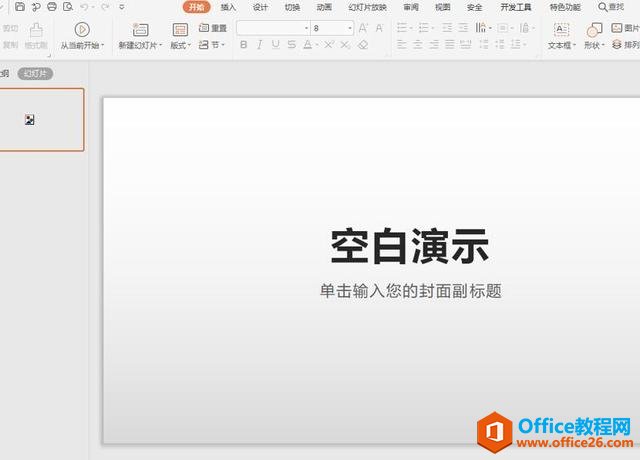This screenshot has height=460, width=640.
Task: Click the 复制 copy button
Action: (x=10, y=45)
